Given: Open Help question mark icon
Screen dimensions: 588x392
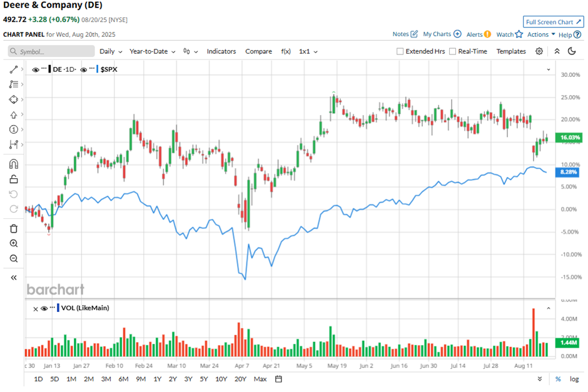Looking at the screenshot, I should click(x=577, y=34).
